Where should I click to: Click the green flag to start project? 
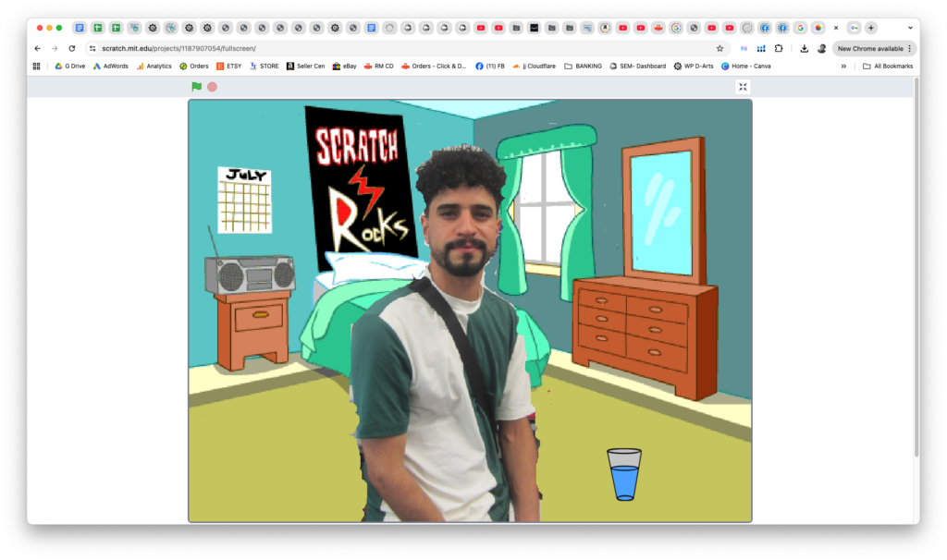pos(196,87)
